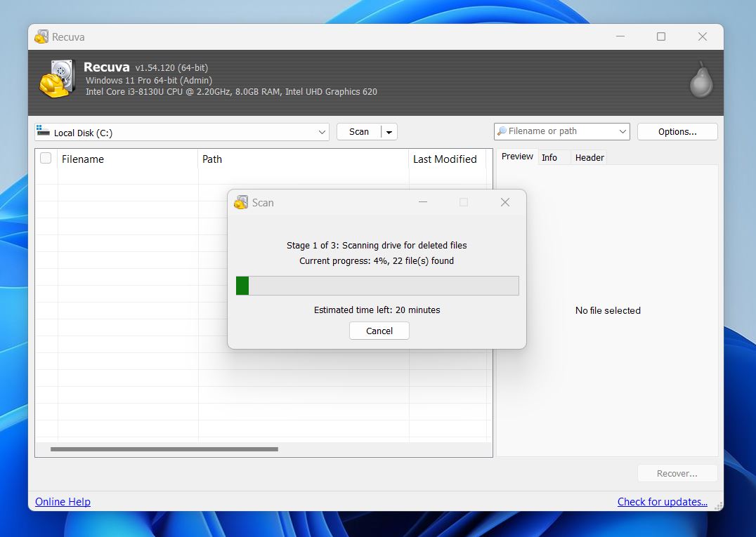Click the magnifier icon in filename search box

[x=502, y=131]
